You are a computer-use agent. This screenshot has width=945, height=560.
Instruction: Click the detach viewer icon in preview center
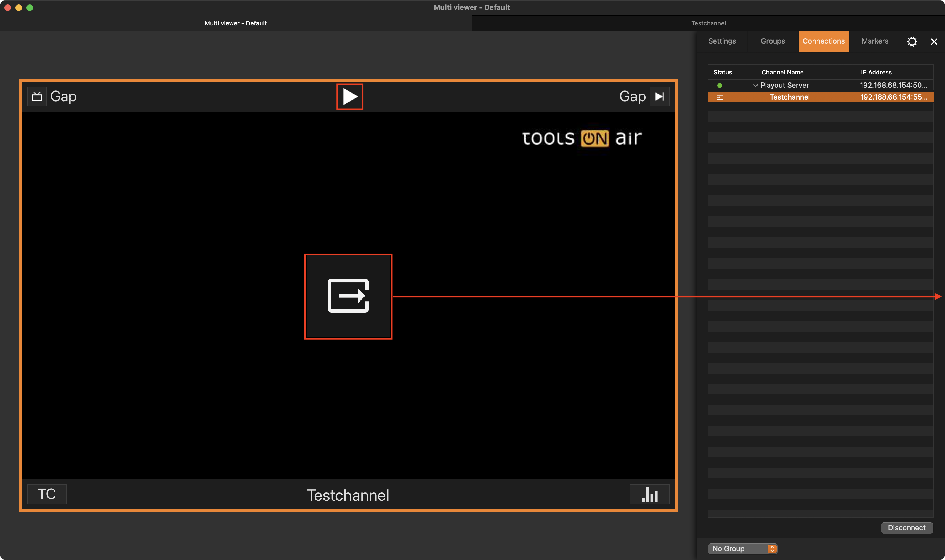(348, 296)
